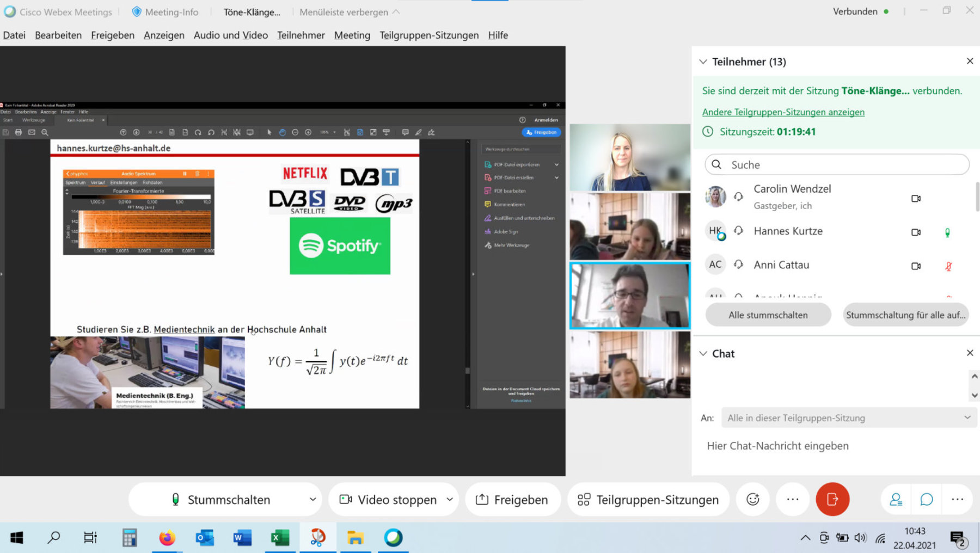Toggle the chat panel icon in bottom bar
Image resolution: width=980 pixels, height=553 pixels.
pos(927,499)
